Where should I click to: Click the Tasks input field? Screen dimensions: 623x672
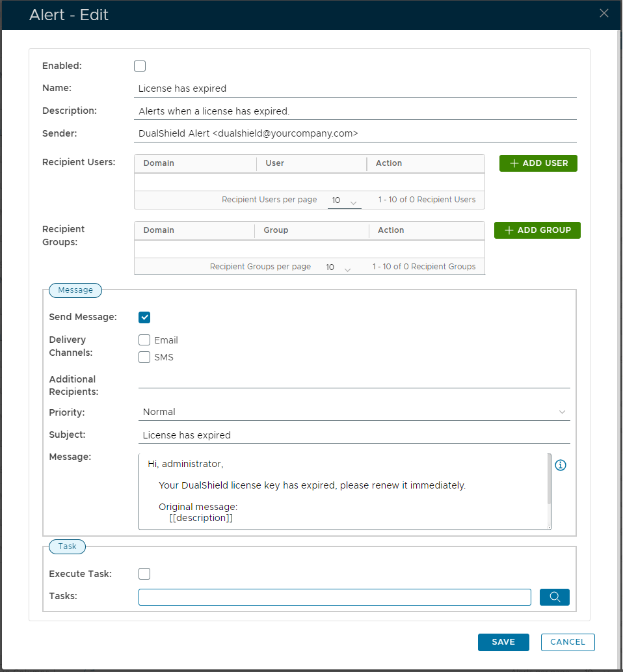[x=334, y=597]
